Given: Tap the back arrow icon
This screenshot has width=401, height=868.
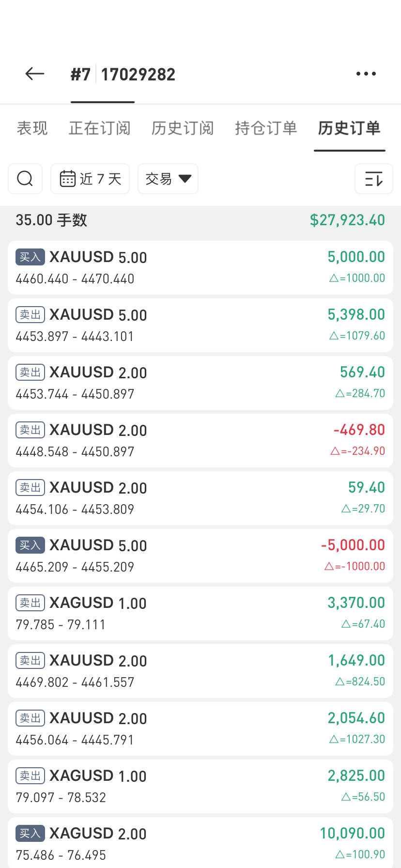Looking at the screenshot, I should coord(35,74).
